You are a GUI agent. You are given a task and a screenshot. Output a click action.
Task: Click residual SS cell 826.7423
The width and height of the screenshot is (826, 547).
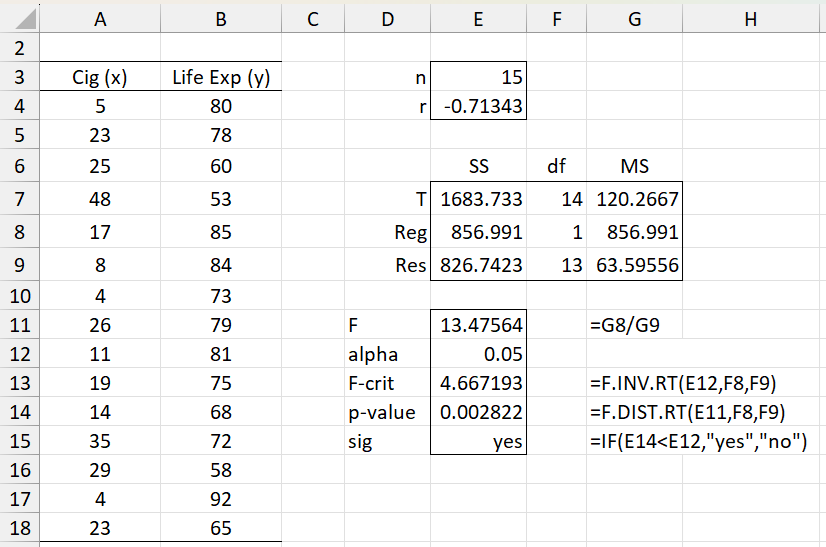point(479,265)
